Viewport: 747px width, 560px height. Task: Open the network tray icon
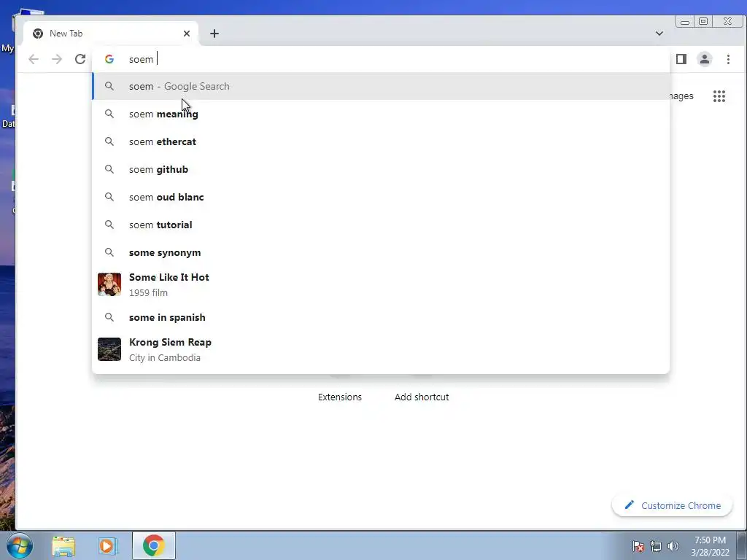point(656,546)
